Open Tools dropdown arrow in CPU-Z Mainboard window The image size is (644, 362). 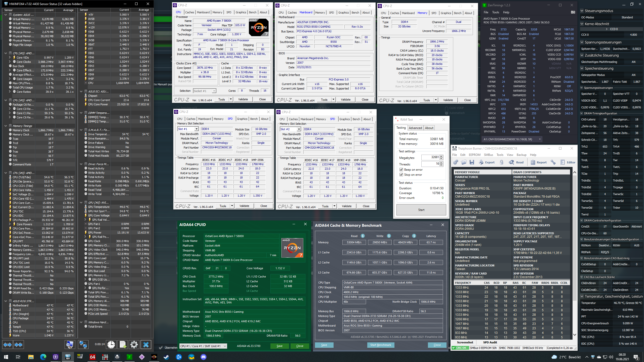click(333, 100)
